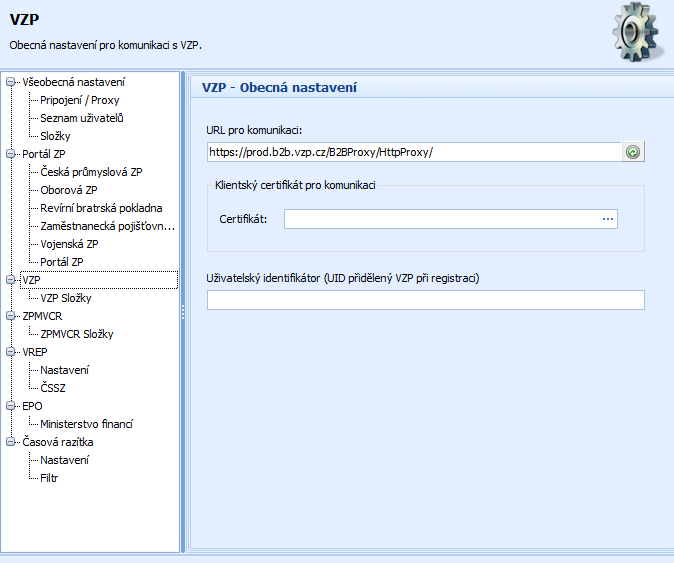674x563 pixels.
Task: Collapse the VZP tree node
Action: coord(10,280)
